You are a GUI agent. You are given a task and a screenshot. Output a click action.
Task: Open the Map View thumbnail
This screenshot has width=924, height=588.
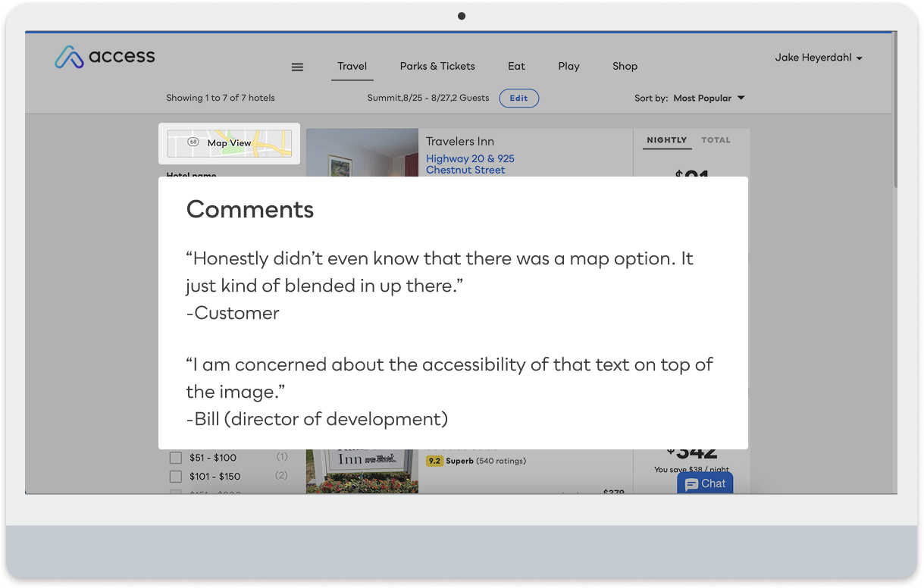click(229, 143)
